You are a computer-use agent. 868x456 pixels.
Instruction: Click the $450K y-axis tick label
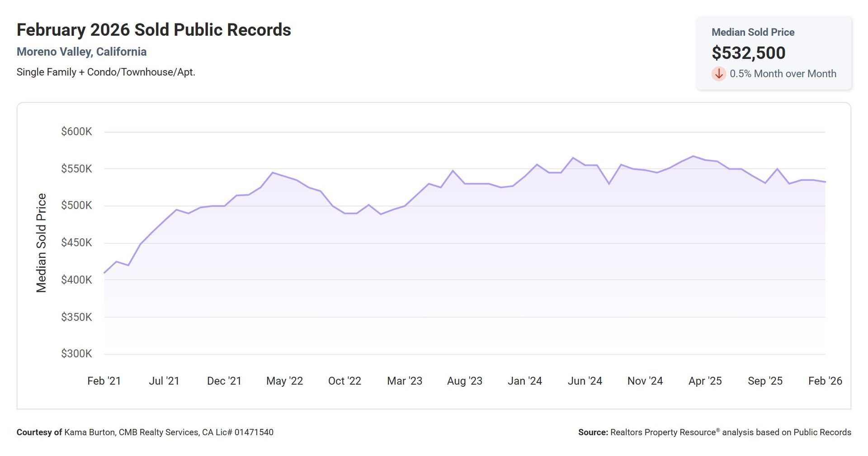click(76, 243)
